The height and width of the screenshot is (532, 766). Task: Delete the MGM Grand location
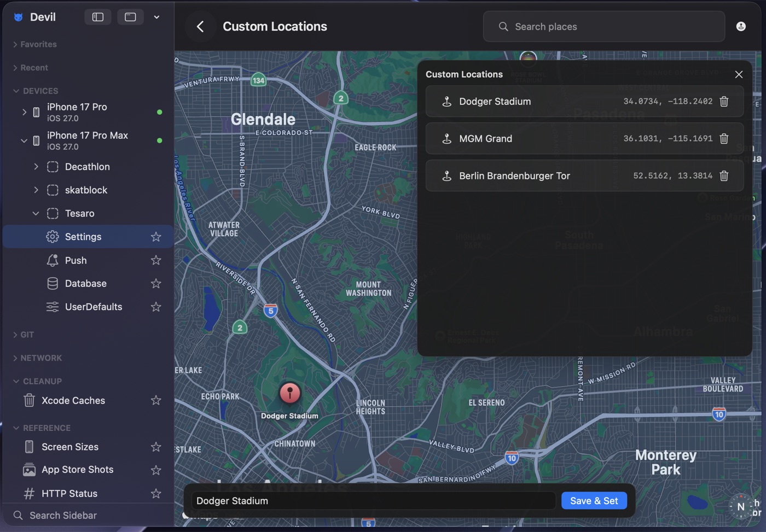pyautogui.click(x=724, y=138)
